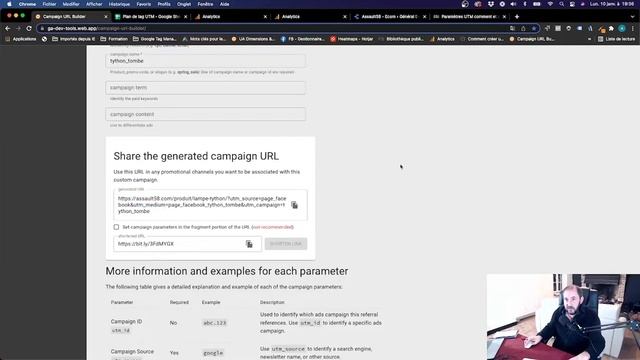
Task: Open the Importés depuis IE bookmark folder
Action: tap(73, 39)
